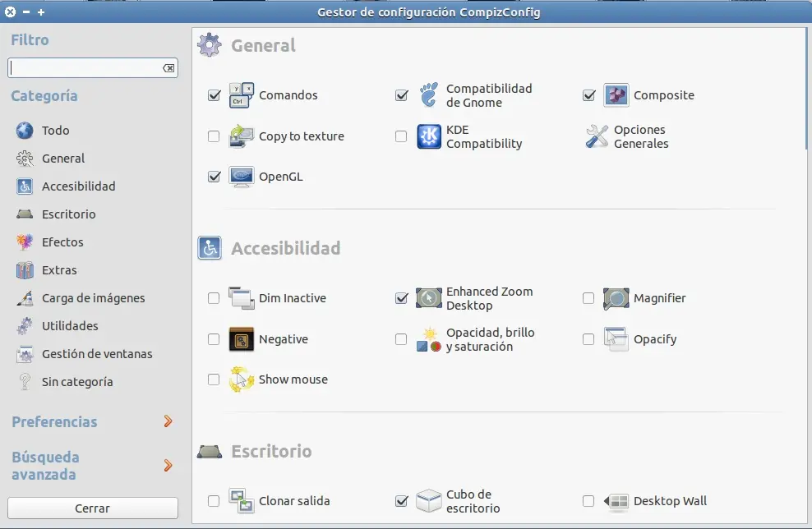
Task: Disable Enhanced Zoom Desktop checkbox
Action: click(x=401, y=298)
